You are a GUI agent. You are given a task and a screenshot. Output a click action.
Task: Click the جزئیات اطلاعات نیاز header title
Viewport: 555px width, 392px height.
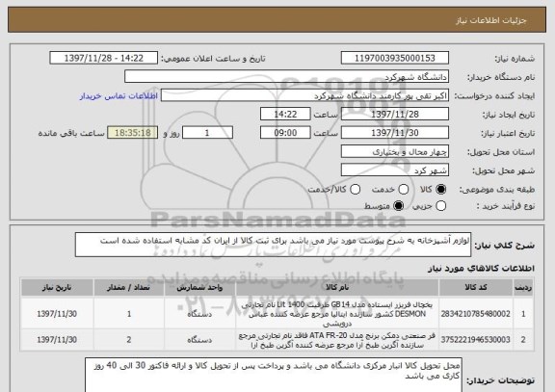pyautogui.click(x=491, y=20)
